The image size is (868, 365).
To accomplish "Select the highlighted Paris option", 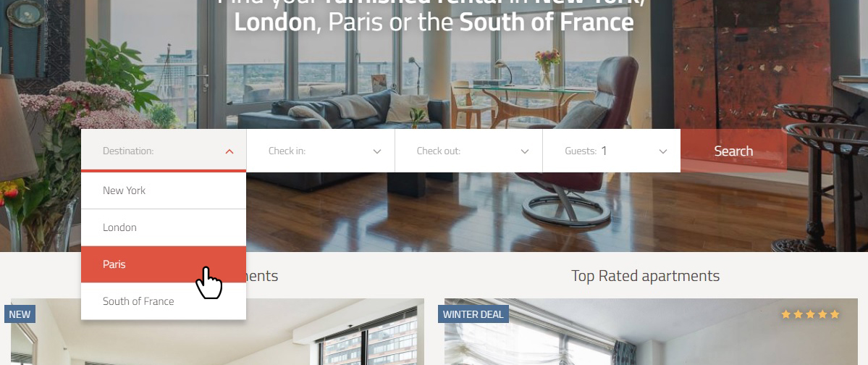I will 164,264.
